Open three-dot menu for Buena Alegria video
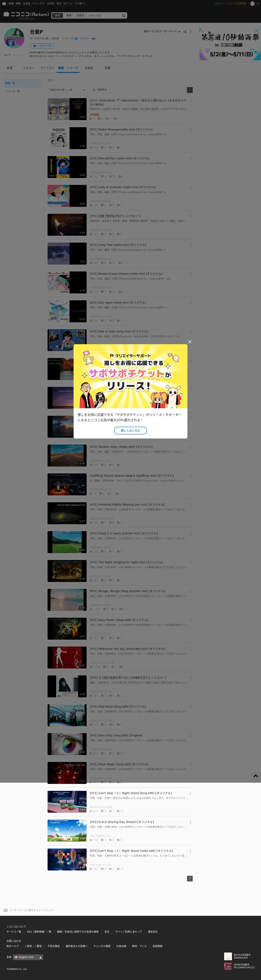The image size is (261, 980). coord(191,476)
